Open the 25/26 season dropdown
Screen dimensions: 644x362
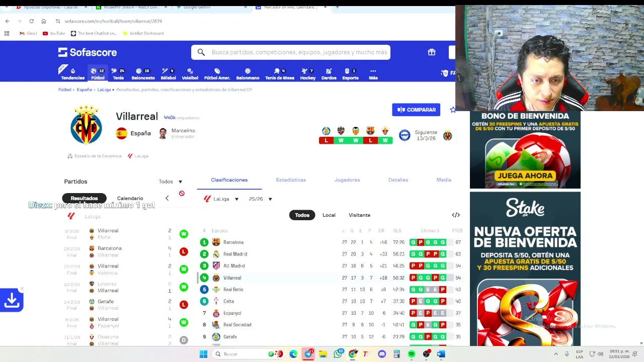[x=260, y=199]
